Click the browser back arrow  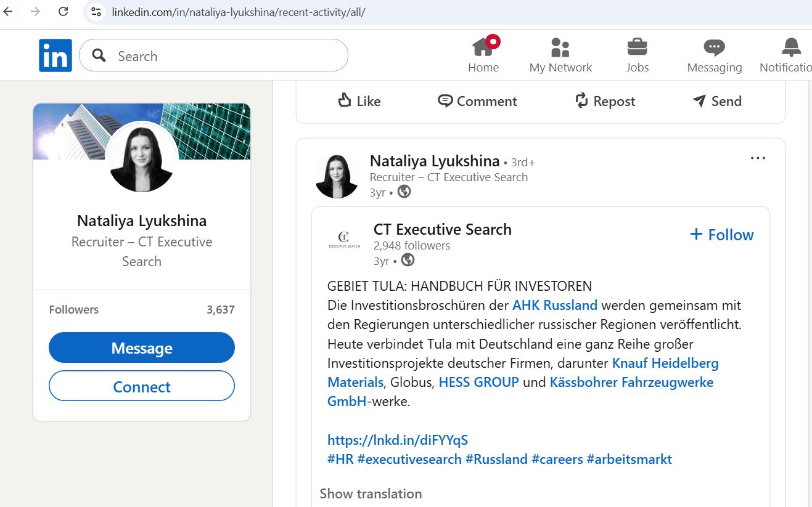click(9, 11)
